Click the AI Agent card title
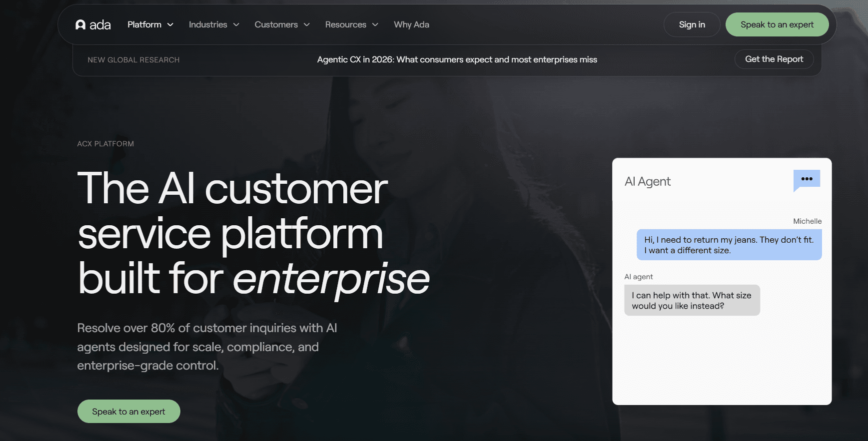 point(648,181)
